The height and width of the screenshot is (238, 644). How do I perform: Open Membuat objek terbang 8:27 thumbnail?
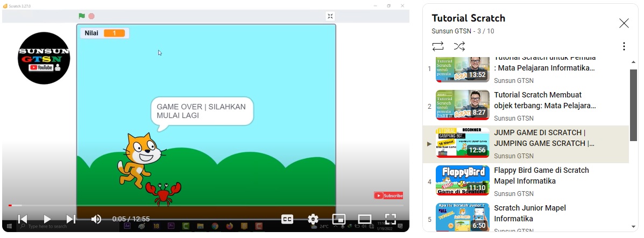[x=463, y=105]
